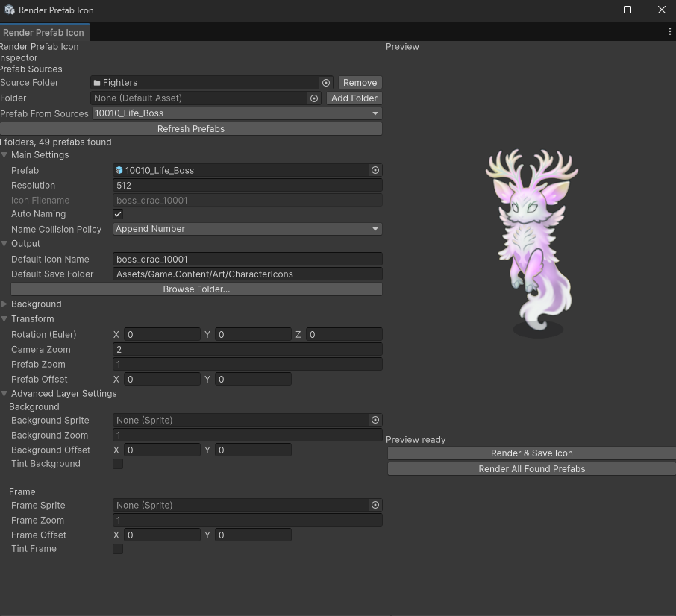
Task: Enable the Tint Background checkbox
Action: click(x=118, y=464)
